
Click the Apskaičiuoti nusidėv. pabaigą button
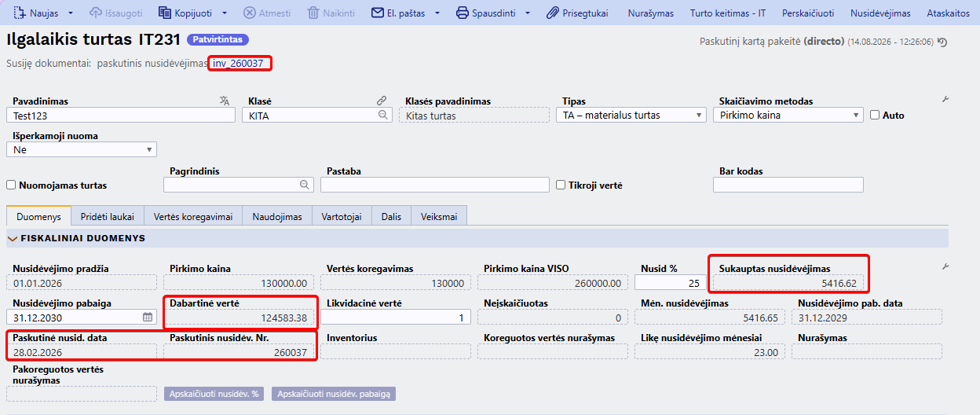(334, 394)
